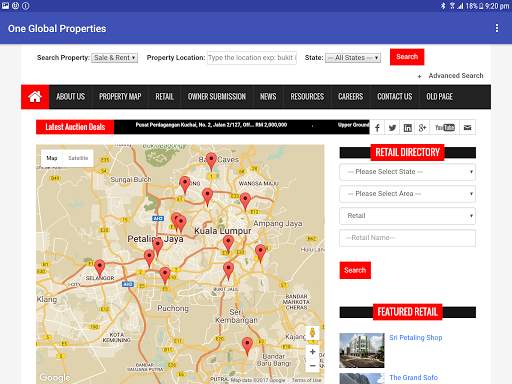Zoom in on the map
This screenshot has width=512, height=384.
(312, 352)
